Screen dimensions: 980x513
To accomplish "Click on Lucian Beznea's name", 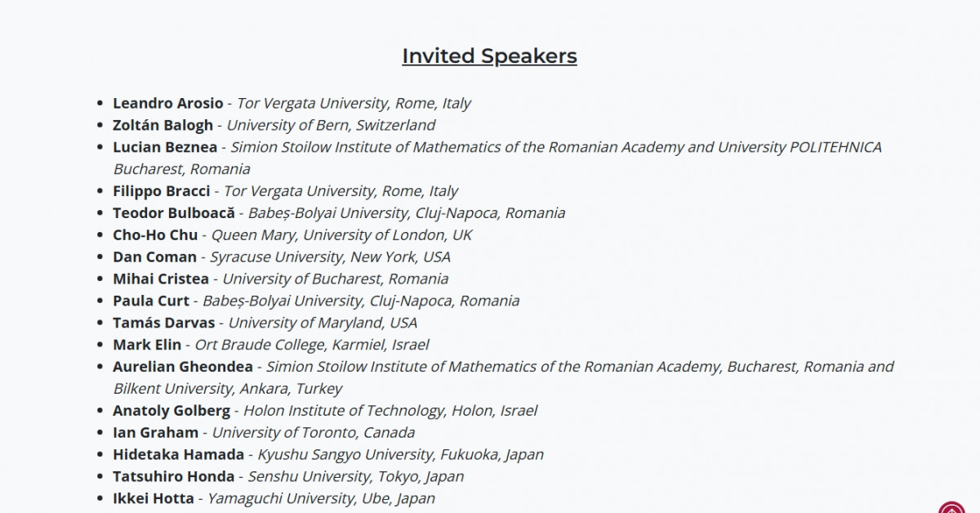I will click(x=165, y=147).
